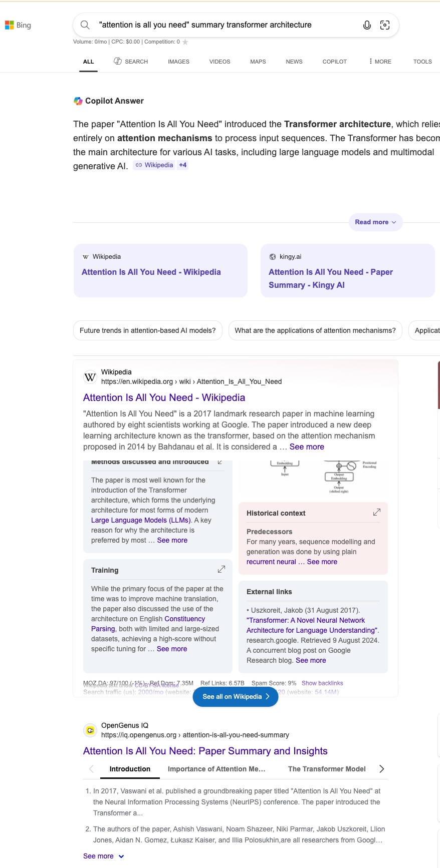Open TOOLS option
Image resolution: width=440 pixels, height=868 pixels.
[x=422, y=62]
